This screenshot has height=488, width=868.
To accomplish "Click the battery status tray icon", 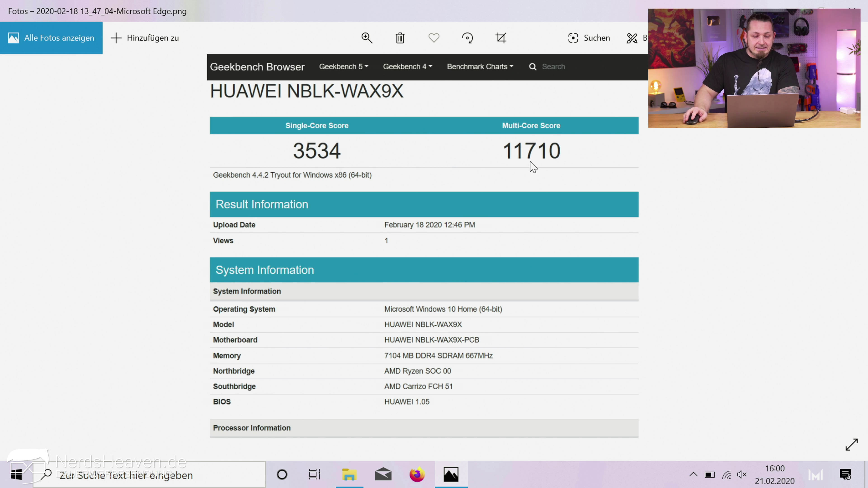I will tap(710, 475).
